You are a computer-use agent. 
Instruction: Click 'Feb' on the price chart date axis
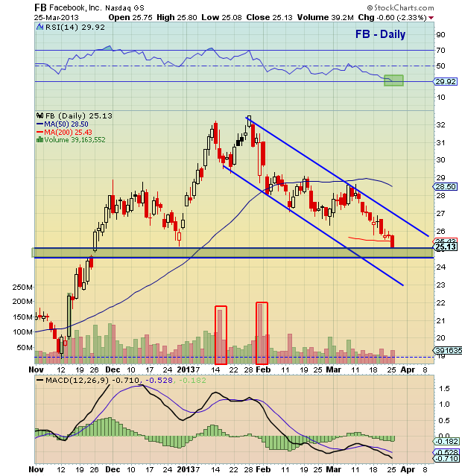click(x=263, y=369)
